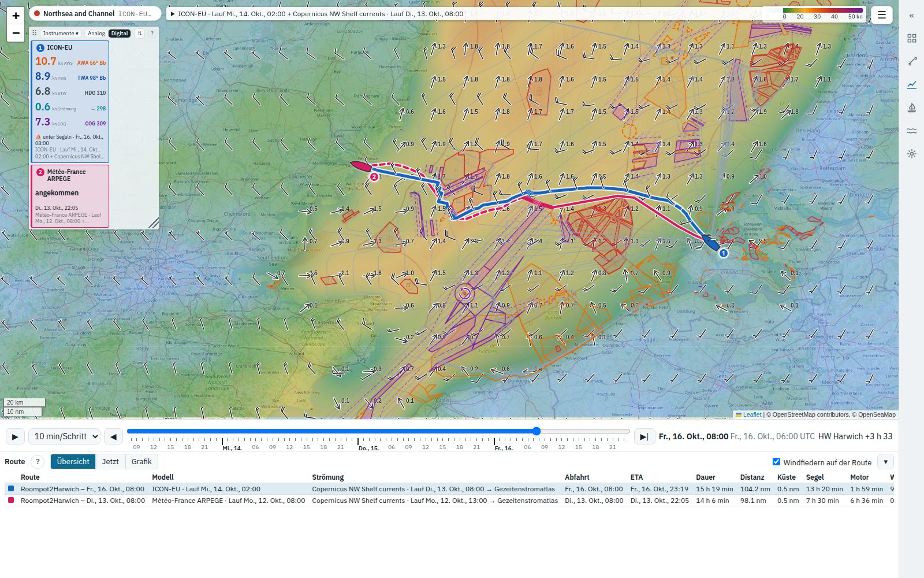
Task: Select the Grafik tab
Action: pos(141,461)
